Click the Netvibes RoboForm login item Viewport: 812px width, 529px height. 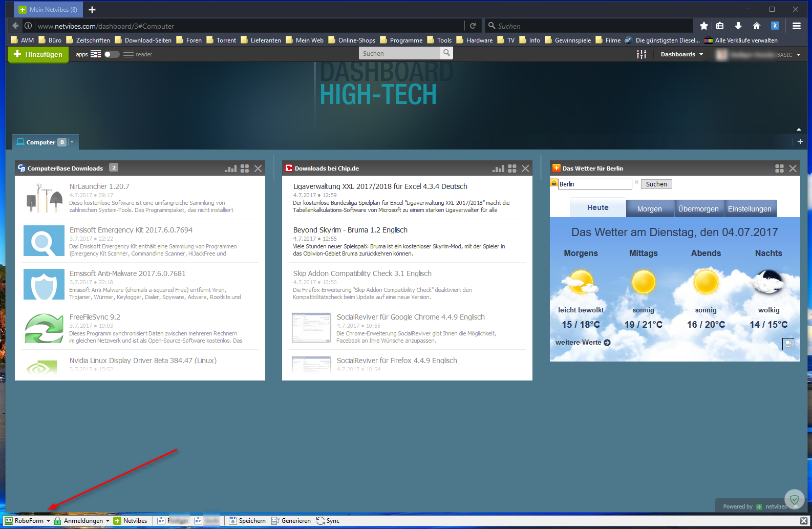click(x=131, y=521)
